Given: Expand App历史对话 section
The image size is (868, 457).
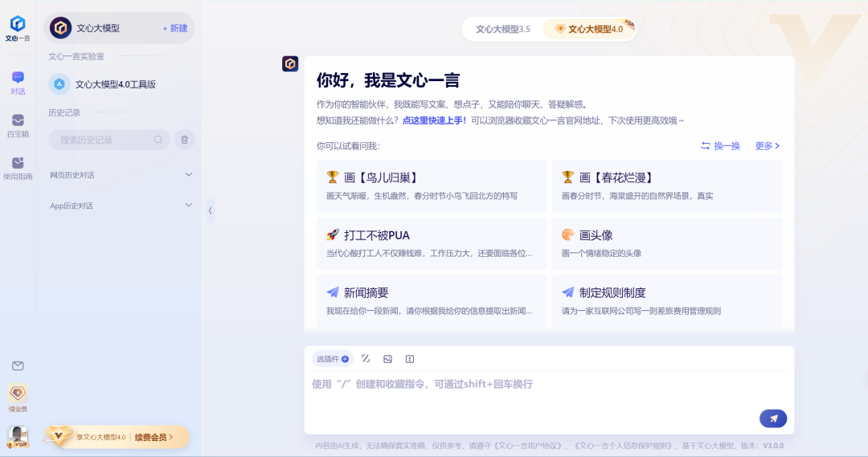Looking at the screenshot, I should click(120, 206).
